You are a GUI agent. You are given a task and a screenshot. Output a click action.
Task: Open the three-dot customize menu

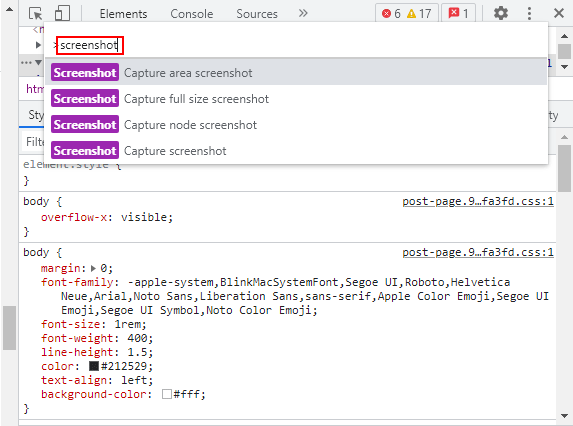pyautogui.click(x=529, y=14)
